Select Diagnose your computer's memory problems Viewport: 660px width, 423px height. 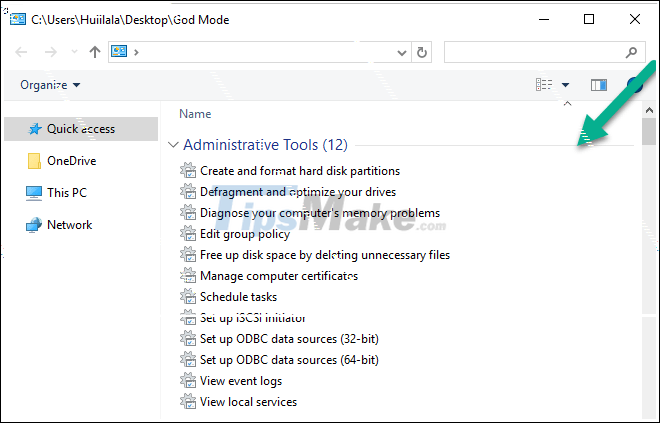320,213
